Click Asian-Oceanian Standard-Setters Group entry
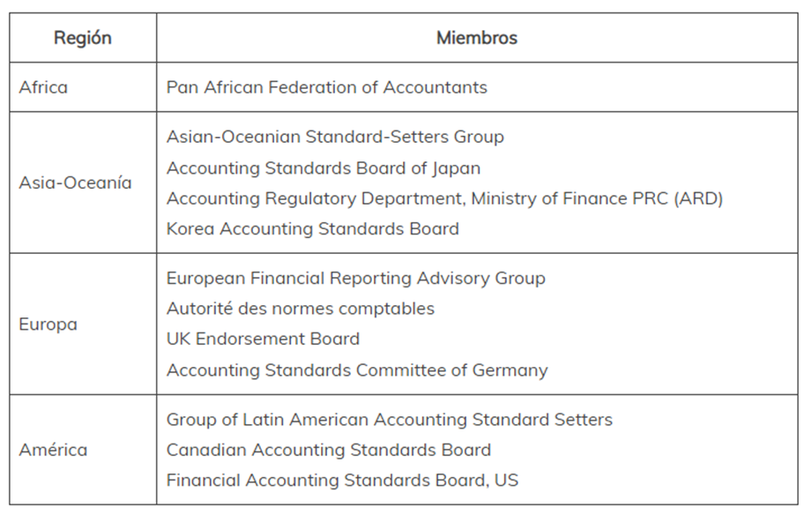Image resolution: width=812 pixels, height=522 pixels. [335, 137]
